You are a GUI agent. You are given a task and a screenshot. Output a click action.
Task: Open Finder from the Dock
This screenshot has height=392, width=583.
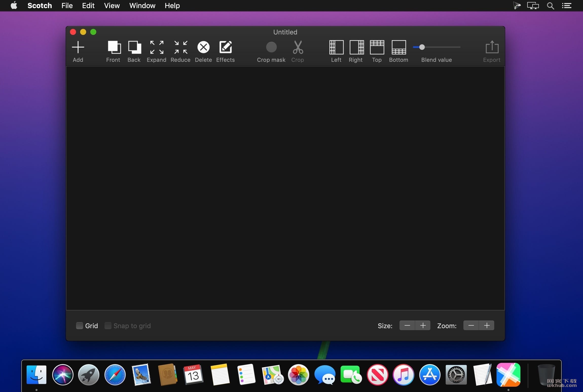point(37,375)
